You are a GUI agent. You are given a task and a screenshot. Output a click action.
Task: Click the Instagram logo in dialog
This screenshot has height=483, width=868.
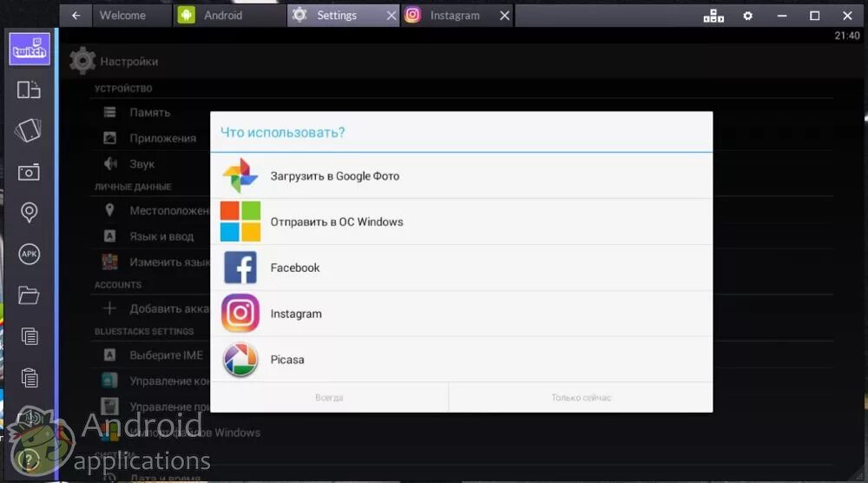[x=240, y=314]
